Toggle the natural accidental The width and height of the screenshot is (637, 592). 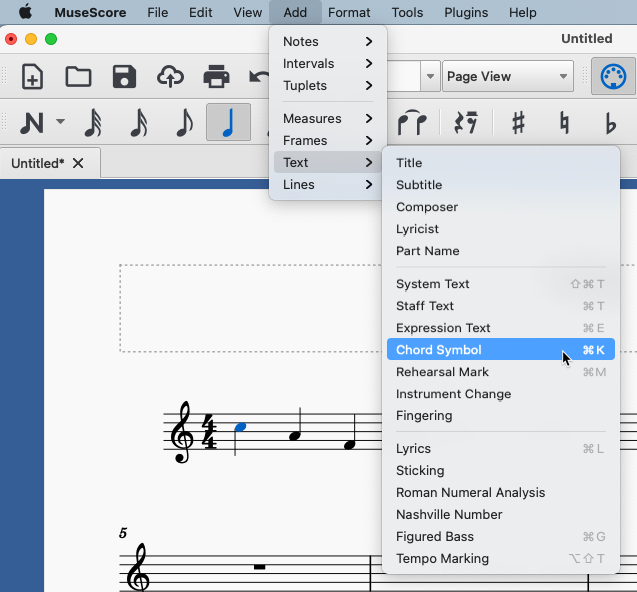[x=564, y=122]
